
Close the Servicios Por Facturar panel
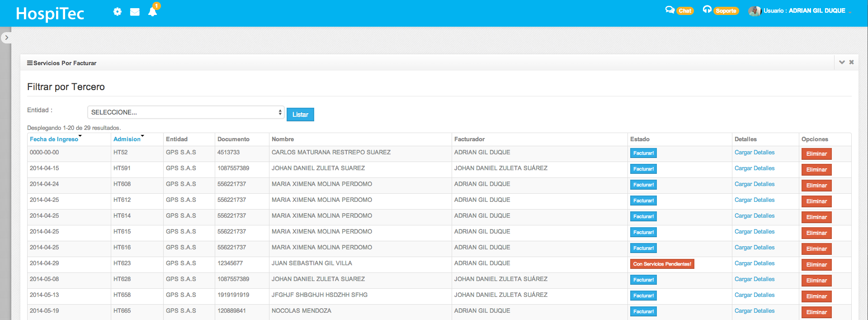(851, 62)
